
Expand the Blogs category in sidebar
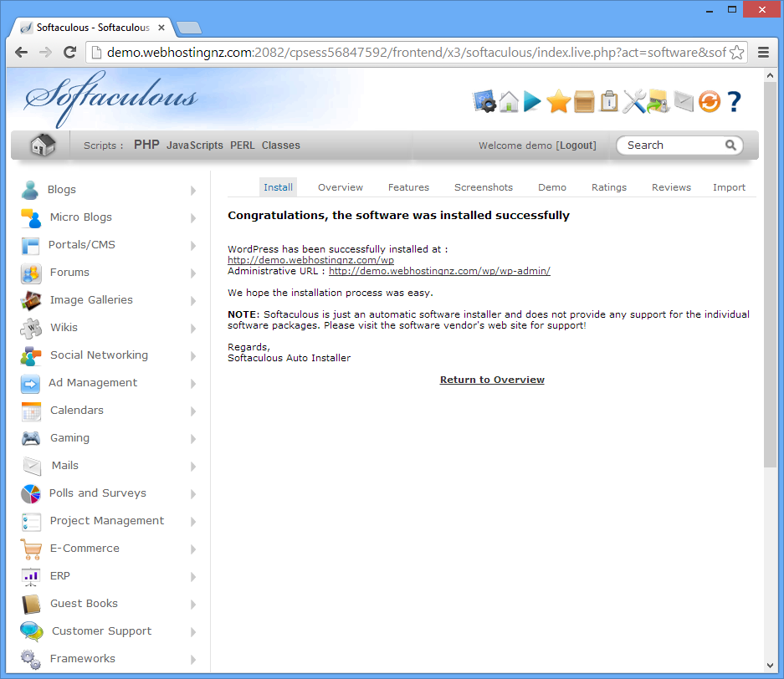[62, 190]
